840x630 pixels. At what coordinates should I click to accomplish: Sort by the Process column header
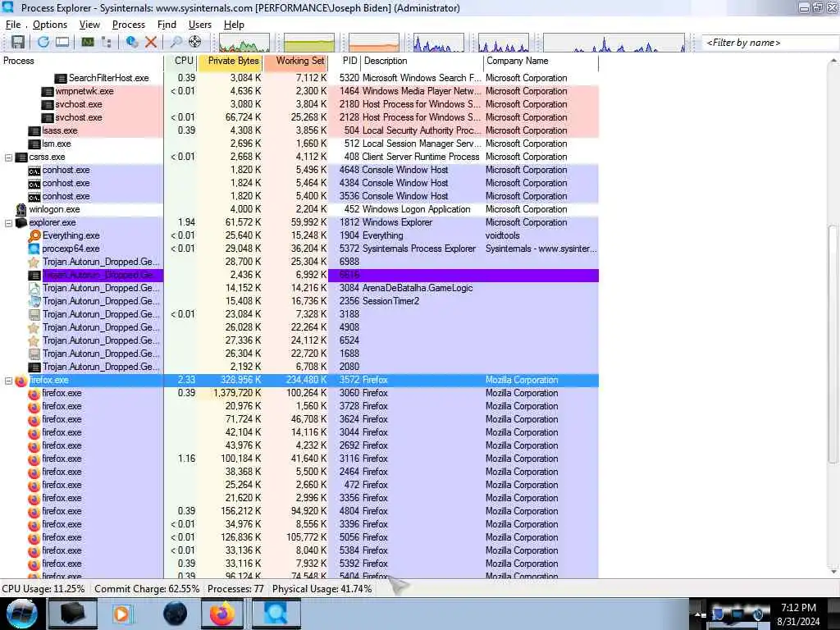point(81,61)
